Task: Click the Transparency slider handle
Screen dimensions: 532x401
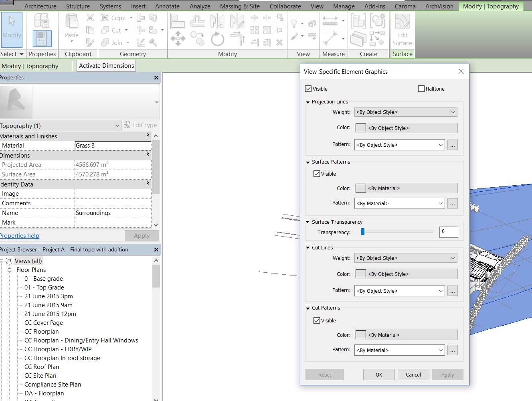Action: [363, 232]
